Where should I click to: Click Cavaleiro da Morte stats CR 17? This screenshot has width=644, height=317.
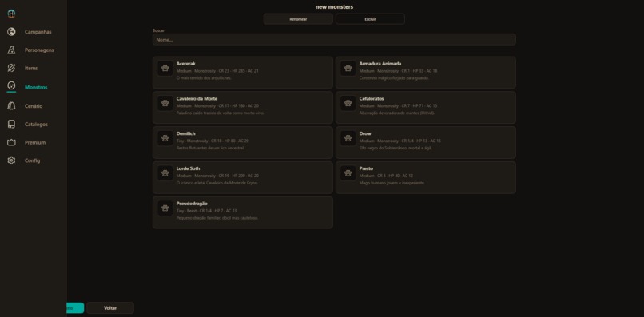217,106
